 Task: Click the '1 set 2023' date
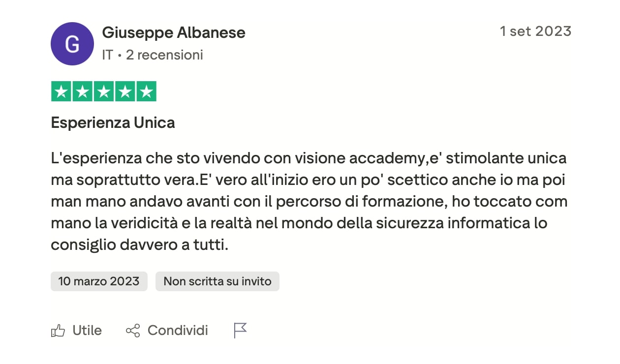pos(535,31)
